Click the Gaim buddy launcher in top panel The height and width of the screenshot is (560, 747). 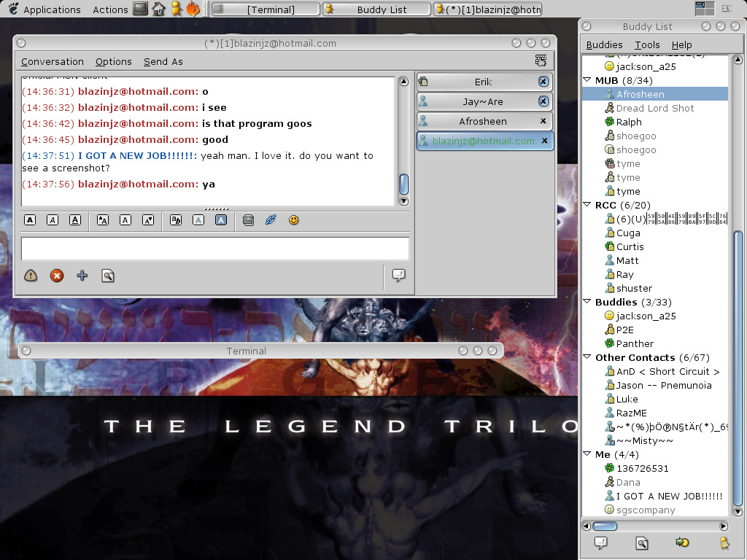tap(177, 9)
